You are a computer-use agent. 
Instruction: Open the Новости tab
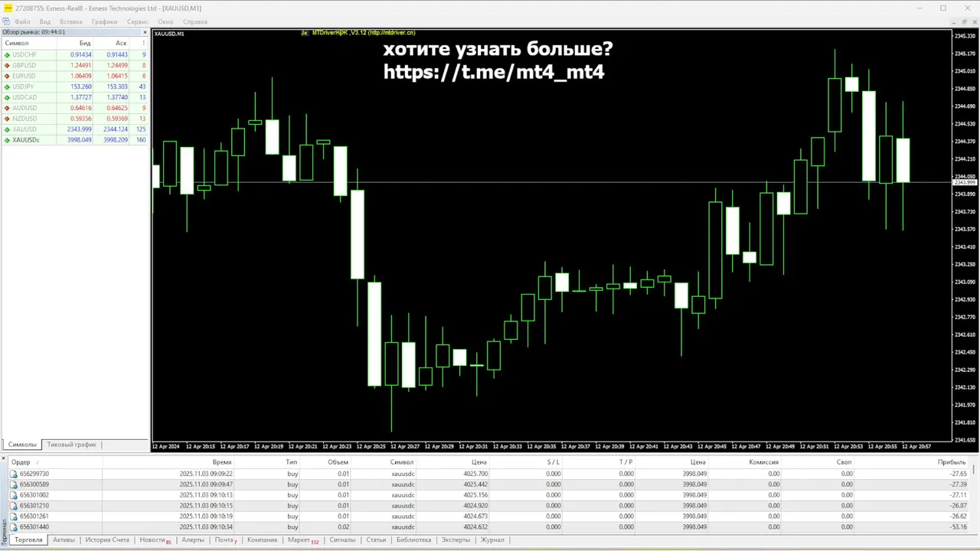point(155,540)
